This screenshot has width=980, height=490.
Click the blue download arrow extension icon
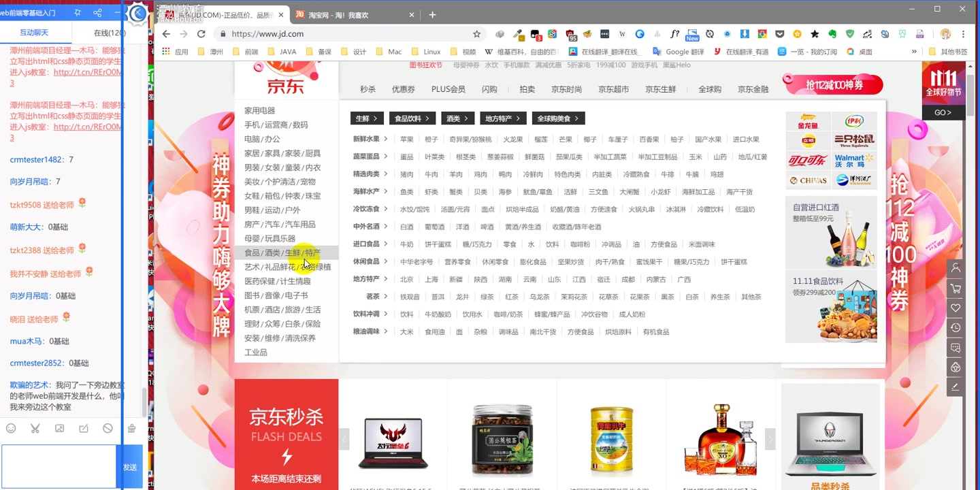(745, 34)
